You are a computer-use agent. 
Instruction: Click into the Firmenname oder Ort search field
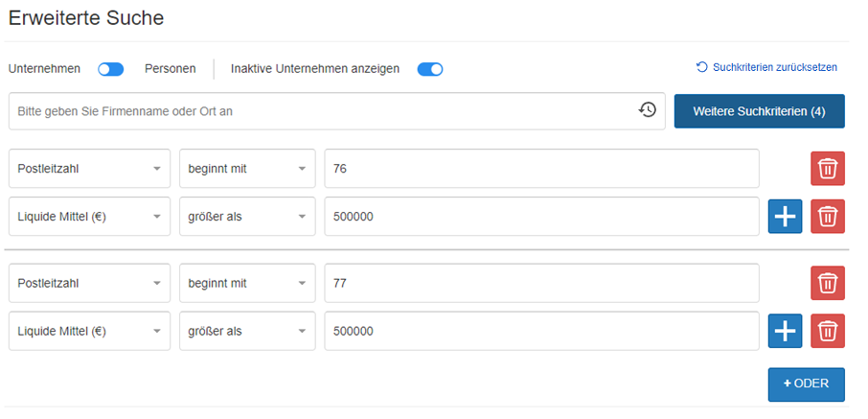[x=316, y=111]
